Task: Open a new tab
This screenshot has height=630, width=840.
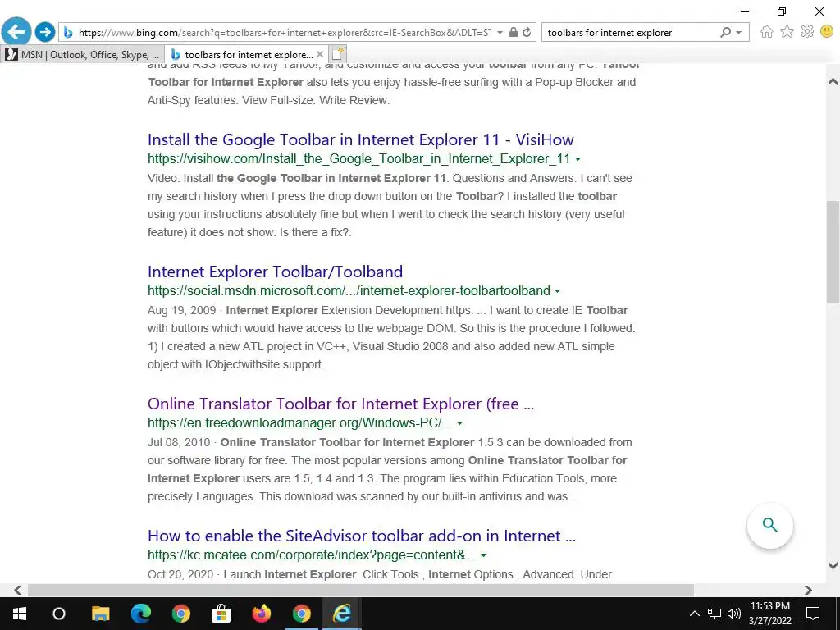Action: pos(337,54)
